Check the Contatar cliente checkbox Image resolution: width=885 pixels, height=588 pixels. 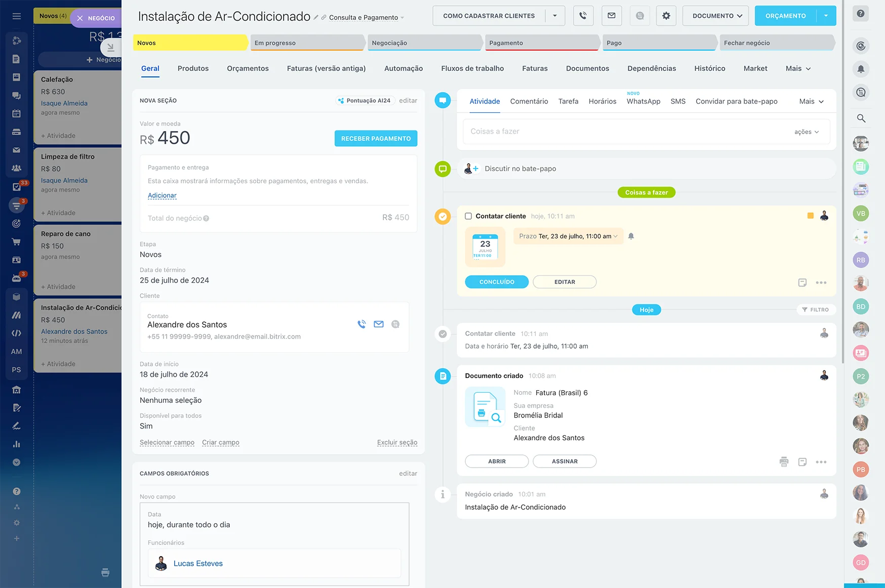pyautogui.click(x=468, y=216)
